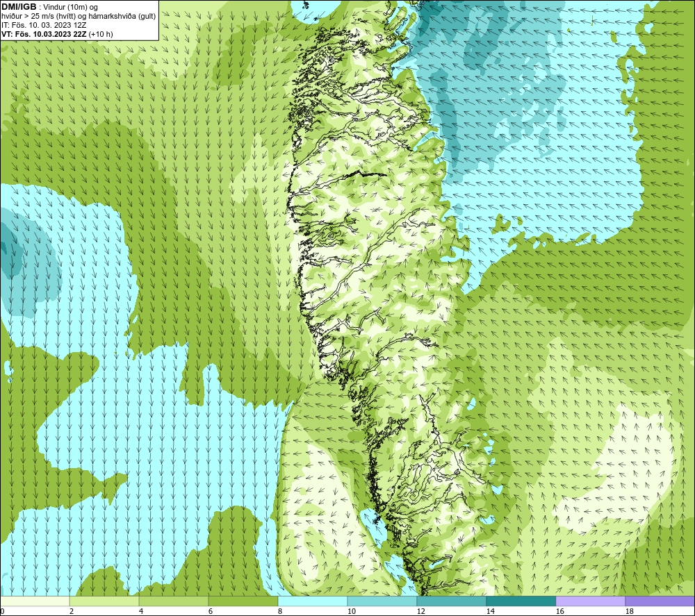Click the scale label '2'

pos(72,612)
